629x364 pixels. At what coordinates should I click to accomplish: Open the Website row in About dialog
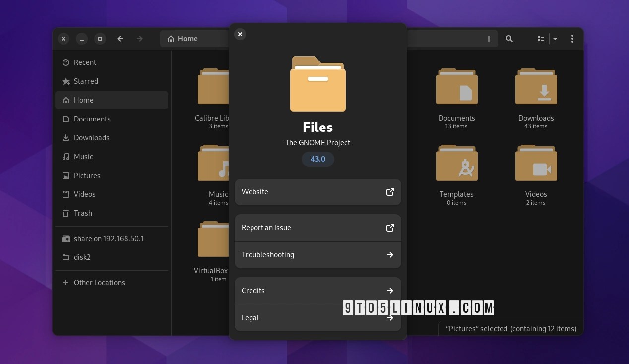[x=317, y=192]
